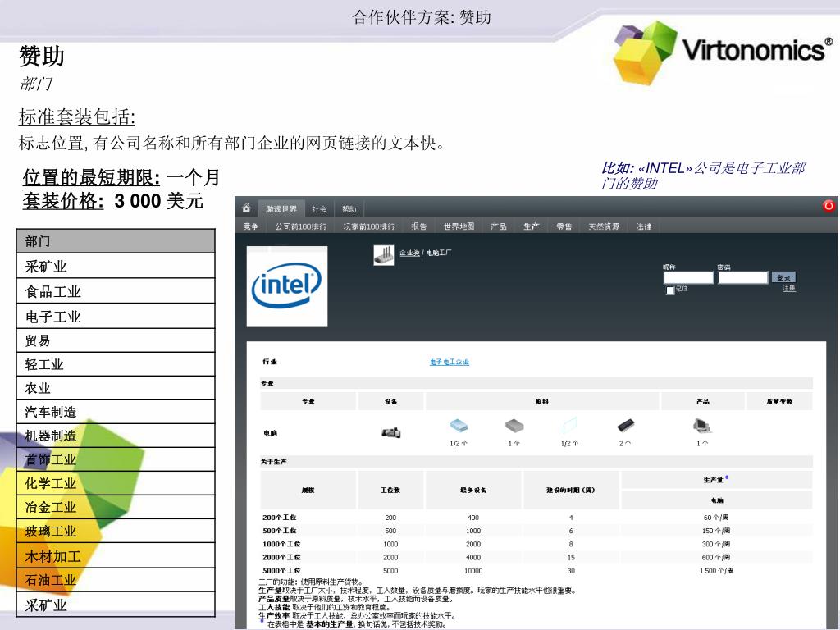Click the 2000个工位 row label

click(281, 557)
